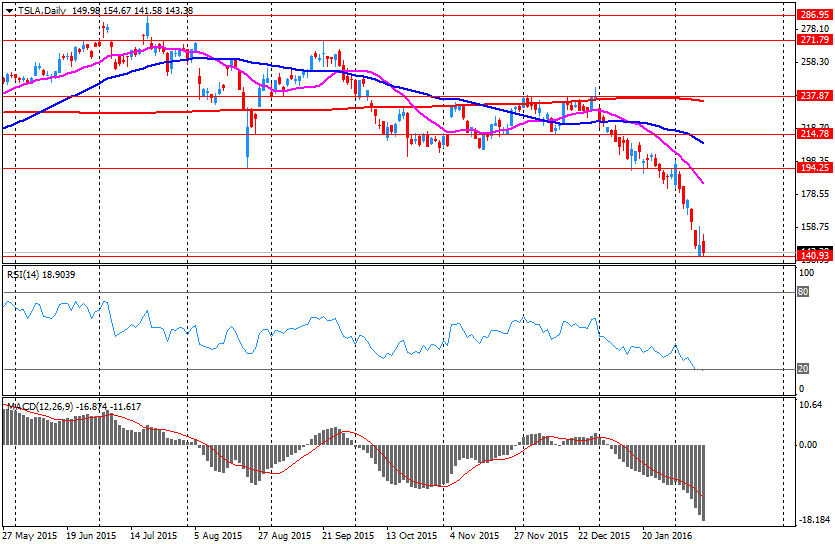835x544 pixels.
Task: Click the 237.87 red price label
Action: coord(815,96)
